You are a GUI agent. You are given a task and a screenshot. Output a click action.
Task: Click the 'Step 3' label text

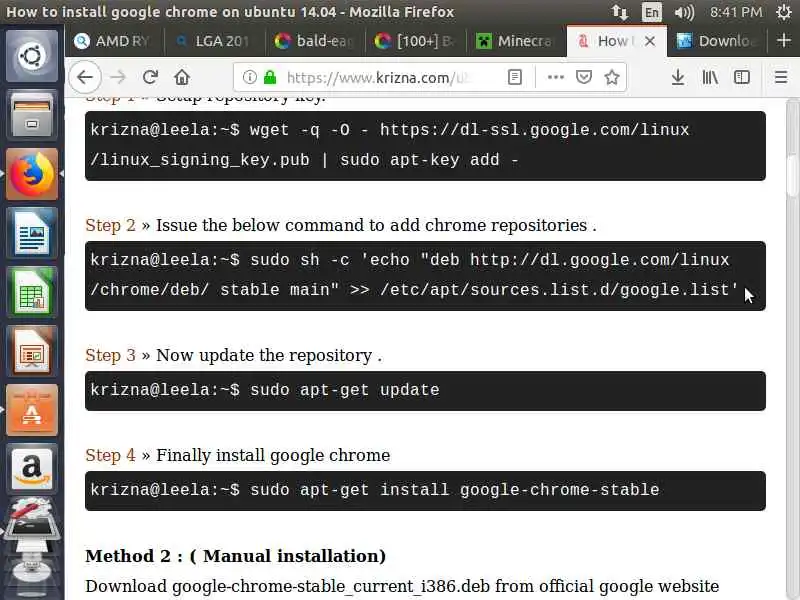pos(110,355)
